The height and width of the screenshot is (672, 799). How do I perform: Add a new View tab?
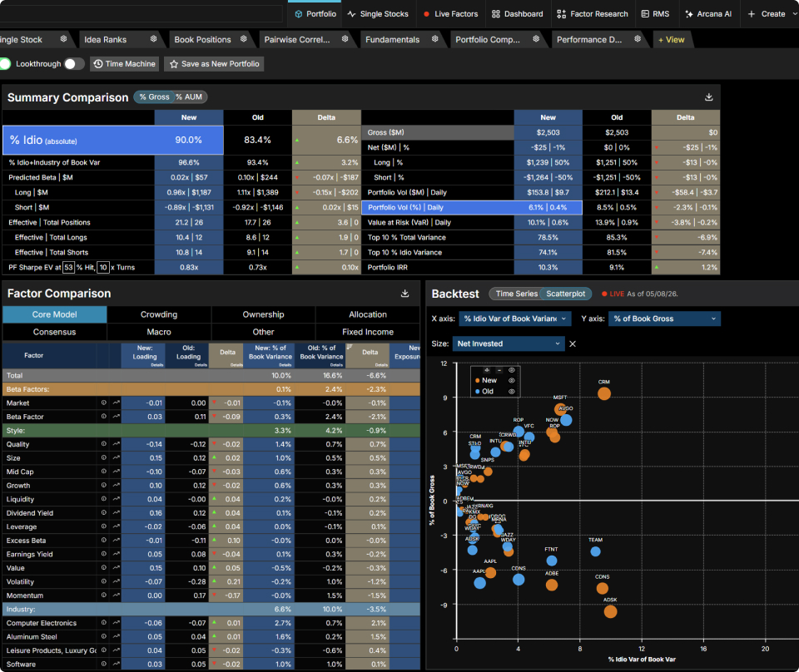(x=671, y=39)
